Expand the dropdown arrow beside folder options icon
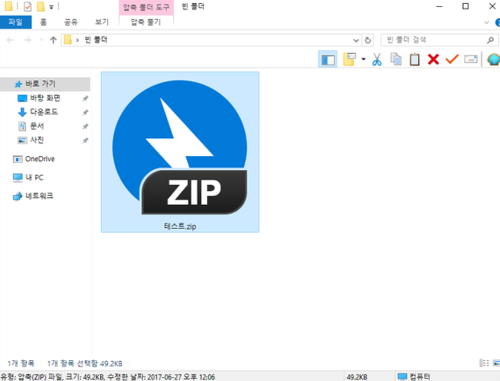Screen dimensions: 500x381 363,59
